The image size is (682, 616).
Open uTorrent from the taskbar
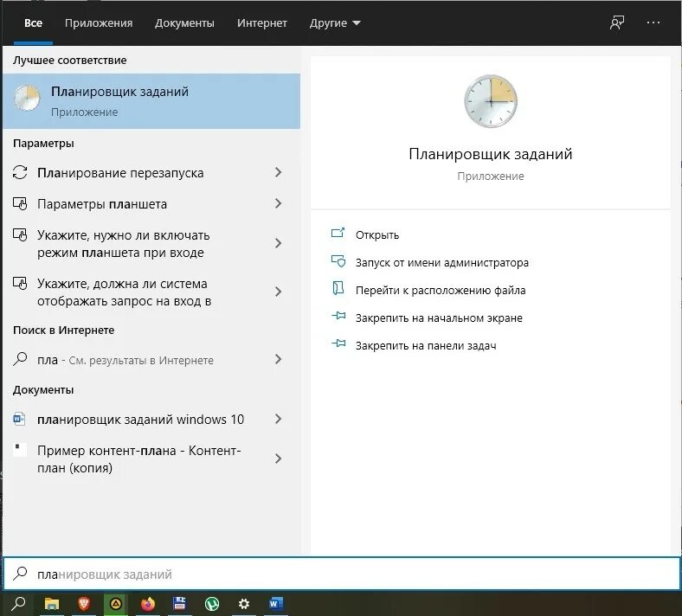click(212, 604)
